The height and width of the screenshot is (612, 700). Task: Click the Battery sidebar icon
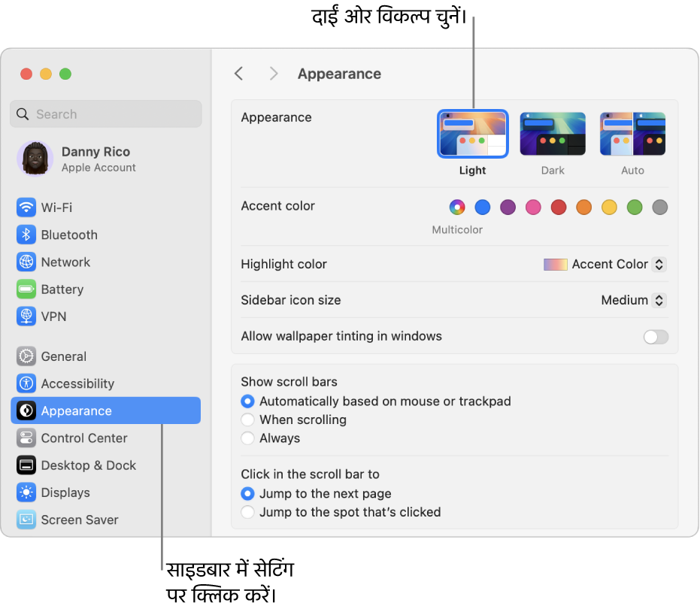pos(26,289)
